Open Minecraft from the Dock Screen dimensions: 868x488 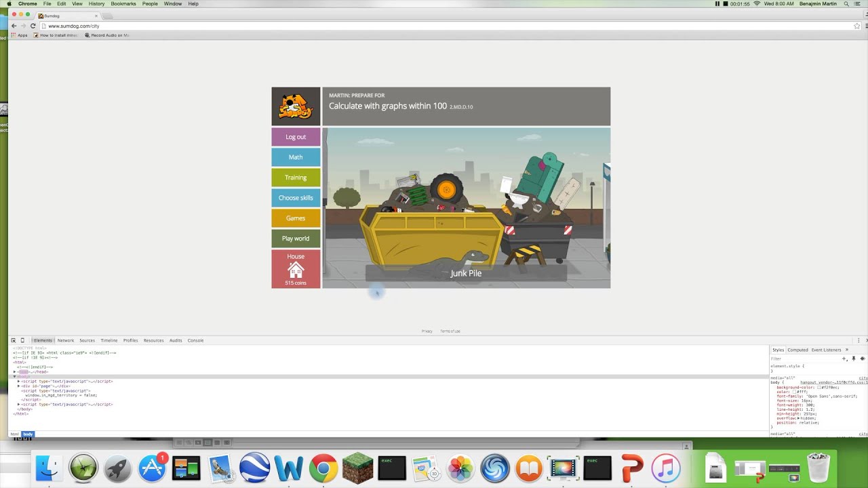point(357,468)
